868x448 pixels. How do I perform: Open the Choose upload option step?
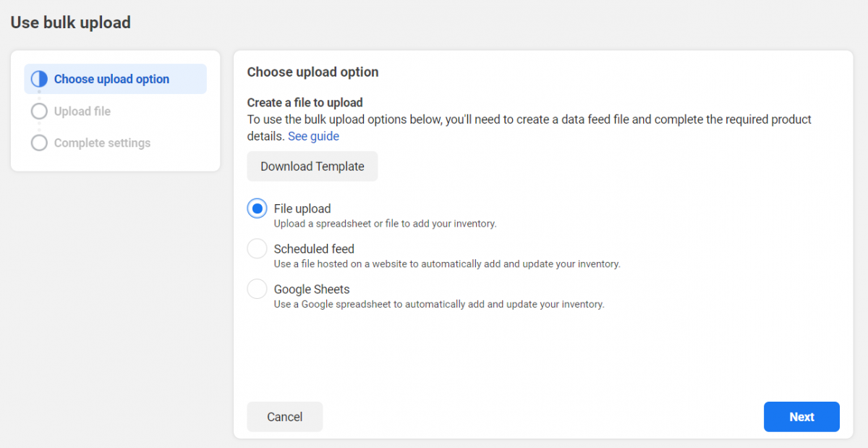[x=111, y=79]
